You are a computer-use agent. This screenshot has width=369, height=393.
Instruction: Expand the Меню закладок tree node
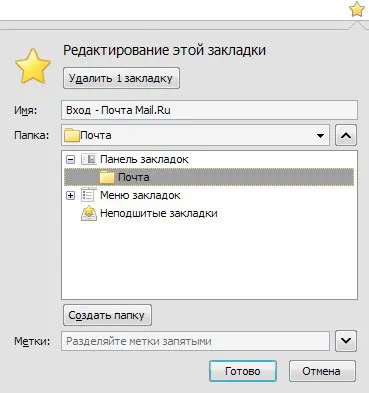[70, 196]
